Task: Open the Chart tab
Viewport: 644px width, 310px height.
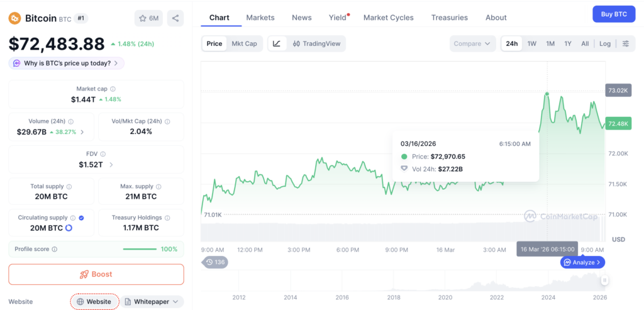Action: [x=219, y=18]
